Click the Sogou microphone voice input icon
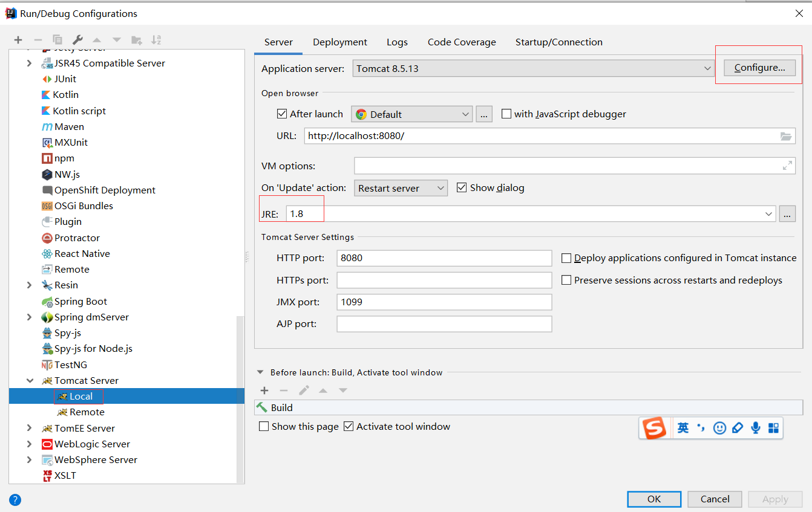This screenshot has width=812, height=512. tap(756, 428)
